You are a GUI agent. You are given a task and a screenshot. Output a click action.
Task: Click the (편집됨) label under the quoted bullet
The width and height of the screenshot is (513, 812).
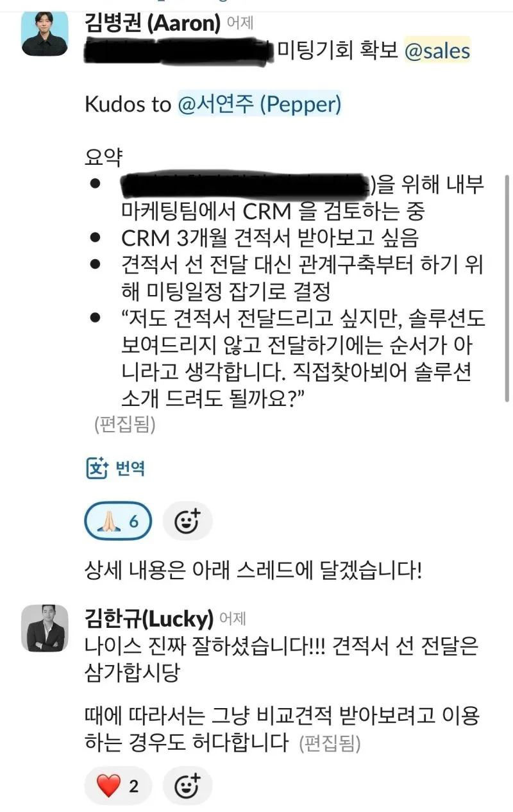click(124, 425)
